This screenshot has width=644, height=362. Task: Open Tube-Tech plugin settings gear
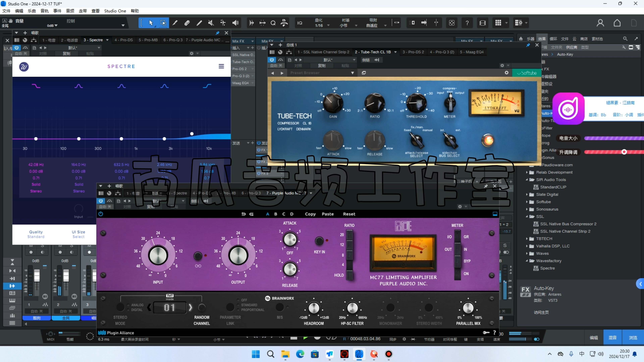(506, 73)
